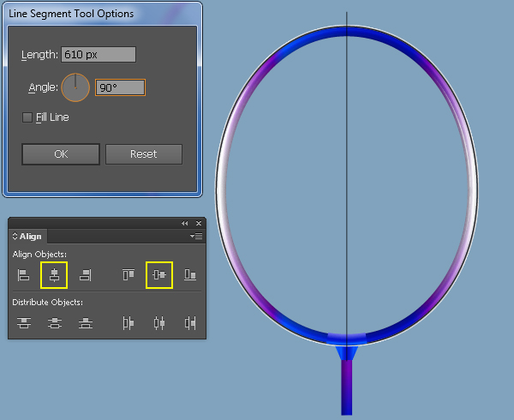Click Horizontal Align Center icon
This screenshot has height=420, width=514.
click(x=54, y=275)
